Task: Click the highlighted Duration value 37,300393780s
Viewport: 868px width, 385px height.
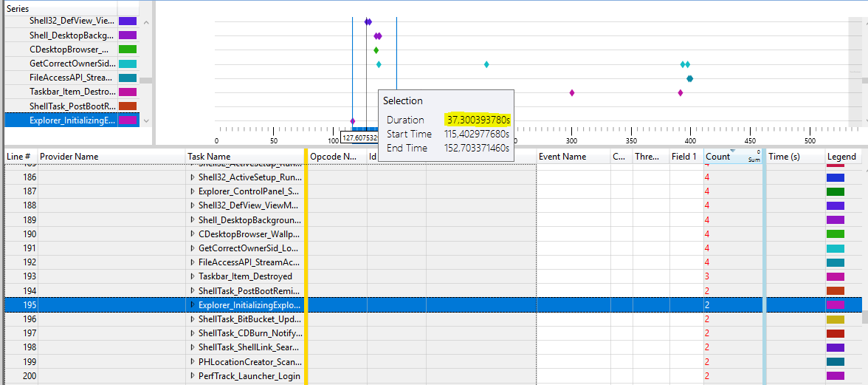Action: coord(478,120)
